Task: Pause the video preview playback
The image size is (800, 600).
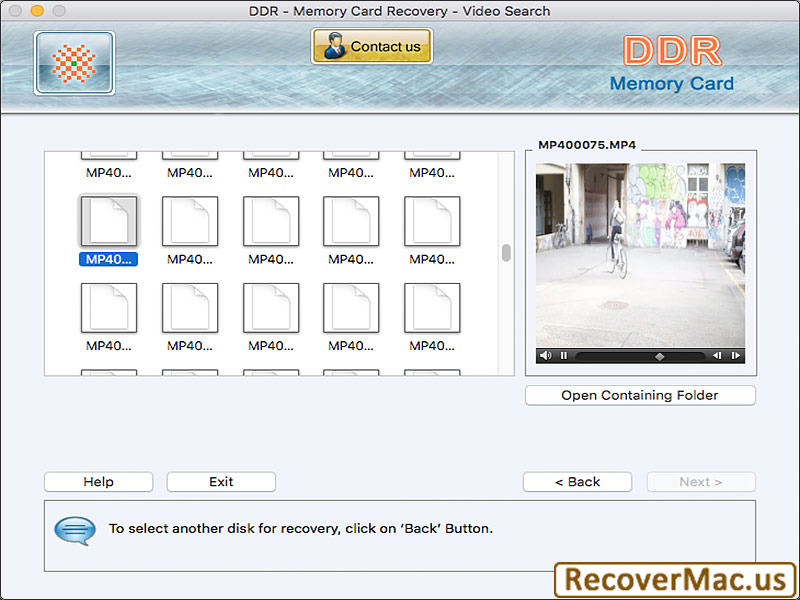Action: [564, 356]
